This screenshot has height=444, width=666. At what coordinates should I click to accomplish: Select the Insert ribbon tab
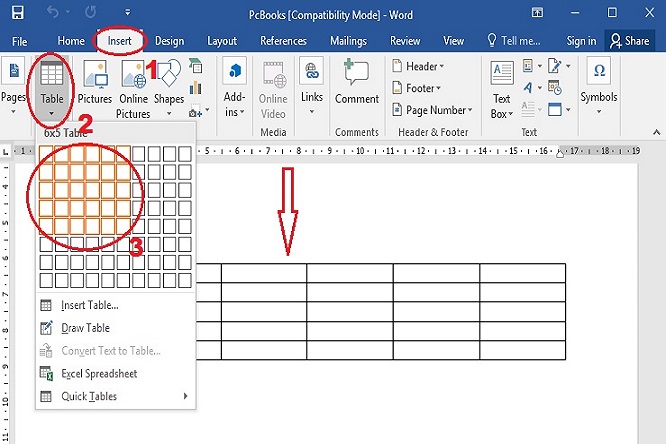click(119, 41)
